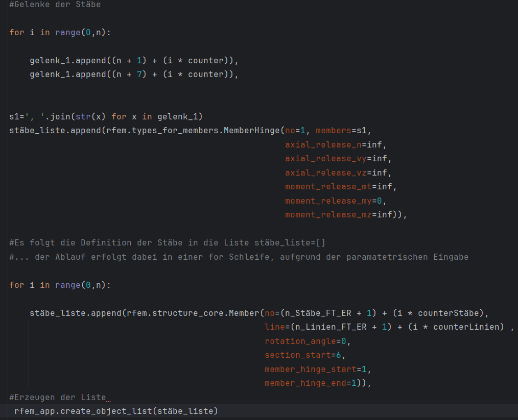Viewport: 518px width, 420px height.
Task: Click the rfem_app.create_object_list line
Action: tap(116, 411)
